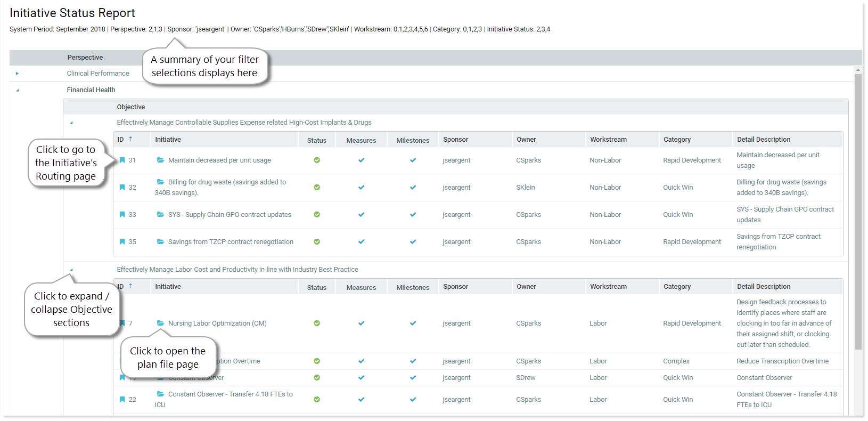868x421 pixels.
Task: Sort by ID column in first table
Action: tap(121, 140)
